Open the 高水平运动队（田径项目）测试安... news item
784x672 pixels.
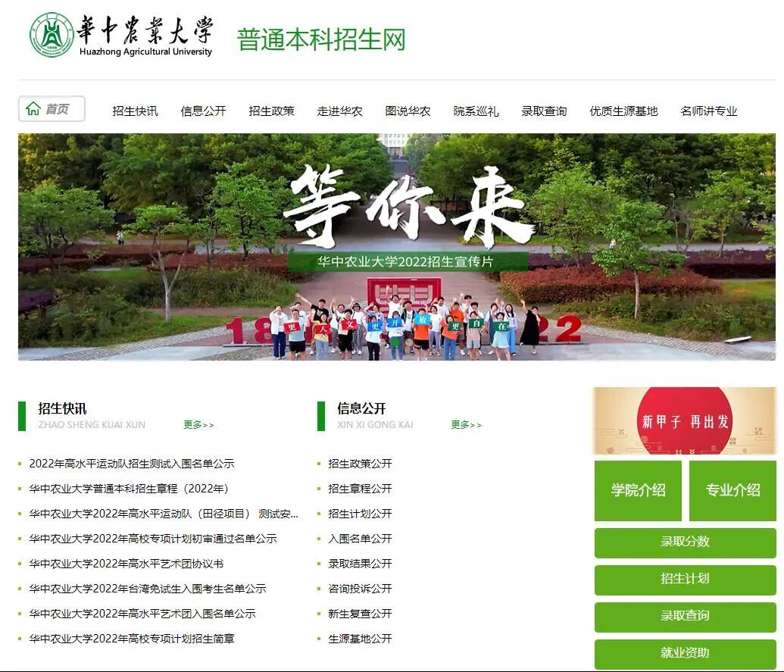tap(164, 514)
